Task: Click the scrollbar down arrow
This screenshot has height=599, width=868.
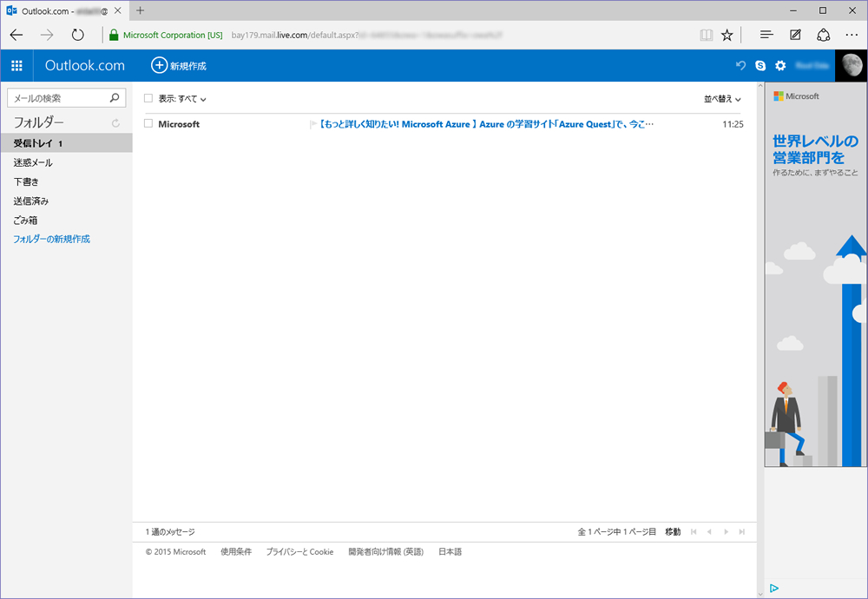Action: click(x=760, y=594)
